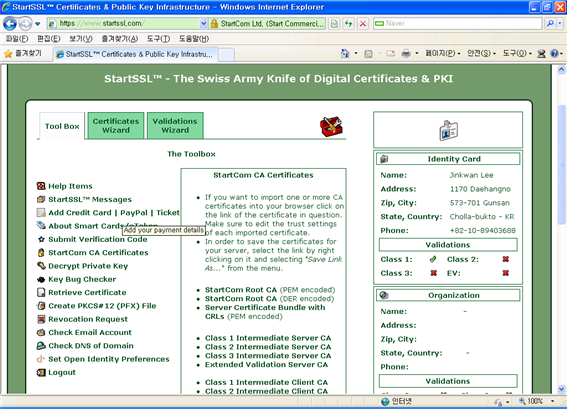Open the 즐겨찾기 favorites button
The width and height of the screenshot is (567, 409).
(x=23, y=54)
